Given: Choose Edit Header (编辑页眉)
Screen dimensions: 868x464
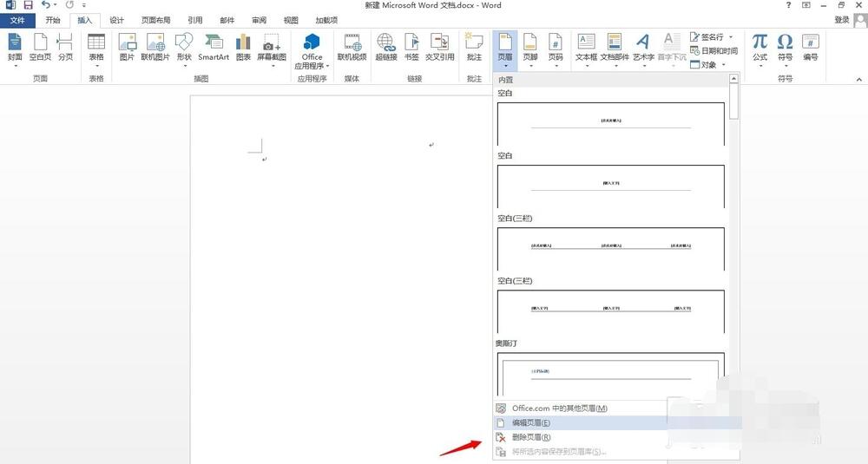Looking at the screenshot, I should (580, 422).
